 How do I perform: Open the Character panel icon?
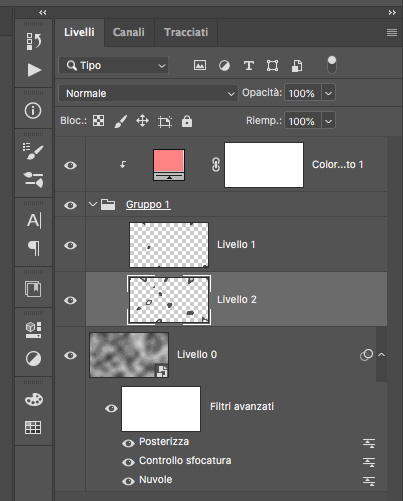(34, 220)
